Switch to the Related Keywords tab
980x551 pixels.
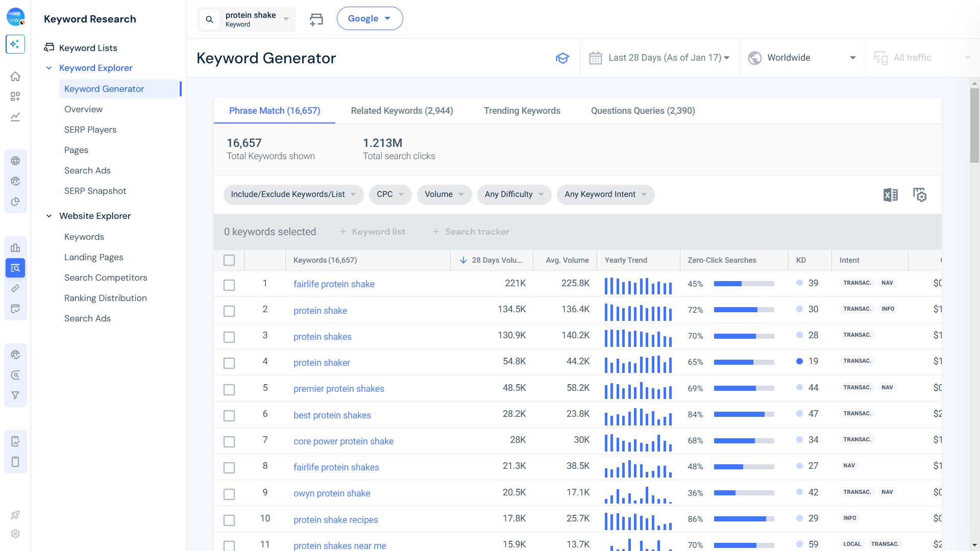(402, 111)
